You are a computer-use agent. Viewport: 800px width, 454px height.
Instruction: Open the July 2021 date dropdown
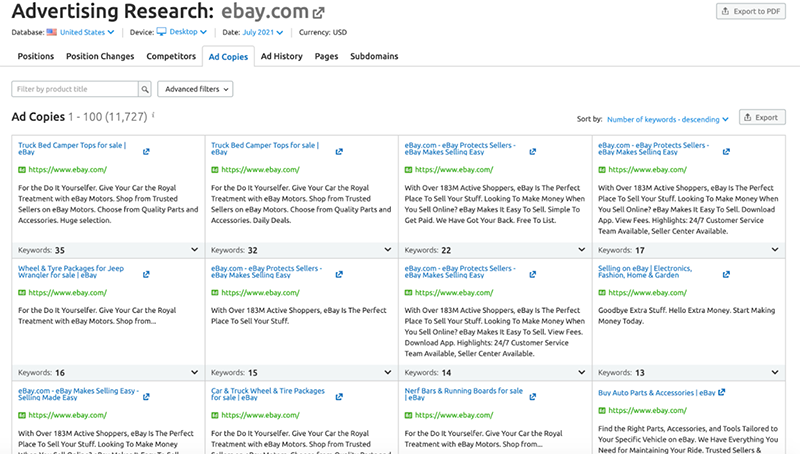pyautogui.click(x=262, y=32)
